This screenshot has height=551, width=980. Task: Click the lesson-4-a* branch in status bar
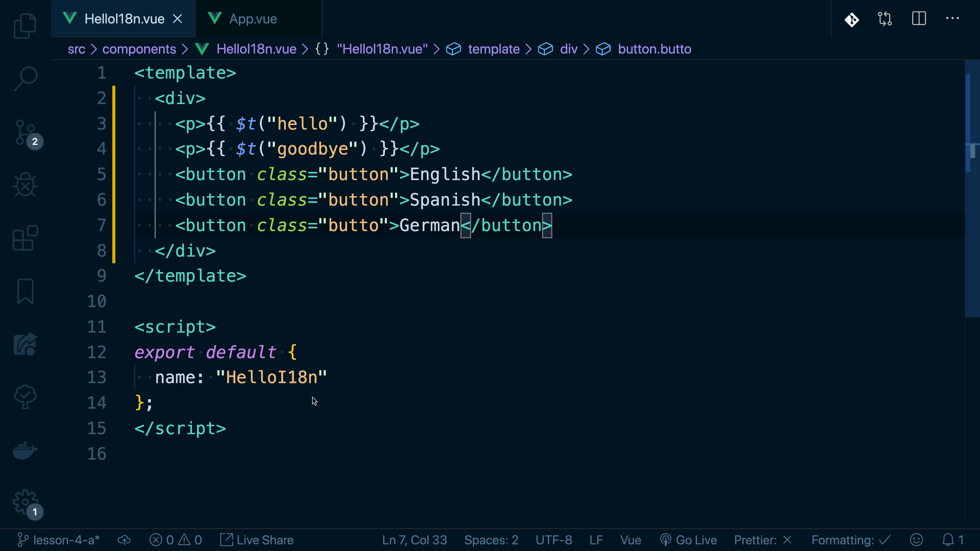coord(59,540)
